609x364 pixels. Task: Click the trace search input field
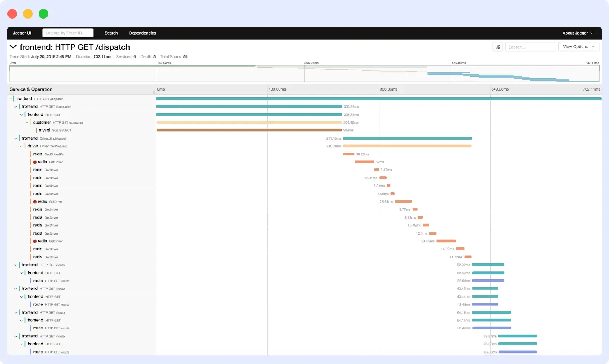530,46
